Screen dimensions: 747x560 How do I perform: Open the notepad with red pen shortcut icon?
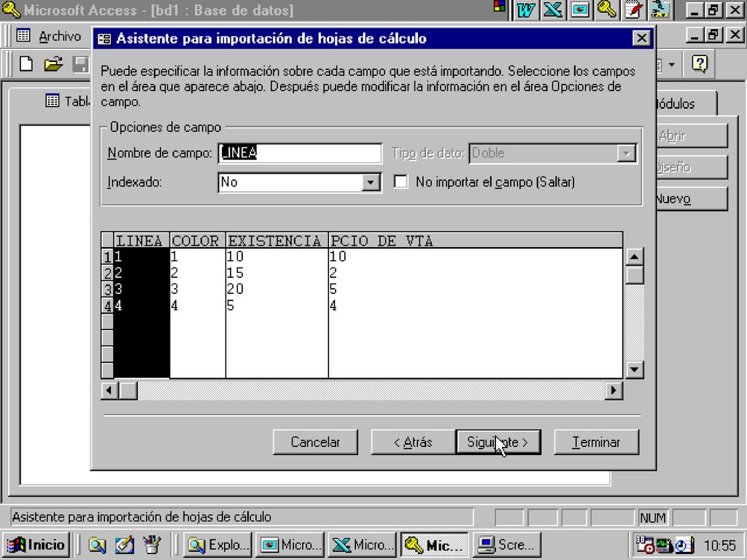pos(634,9)
